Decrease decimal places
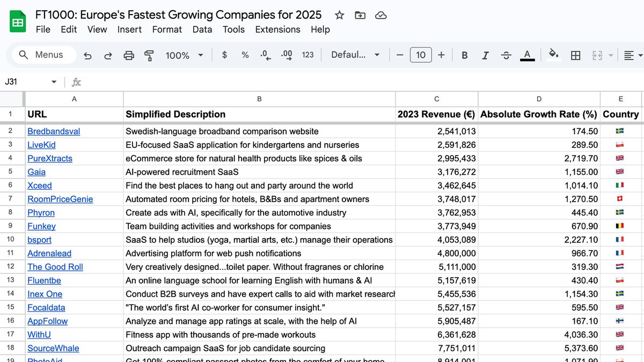Viewport: 644px width, 362px height. point(264,55)
